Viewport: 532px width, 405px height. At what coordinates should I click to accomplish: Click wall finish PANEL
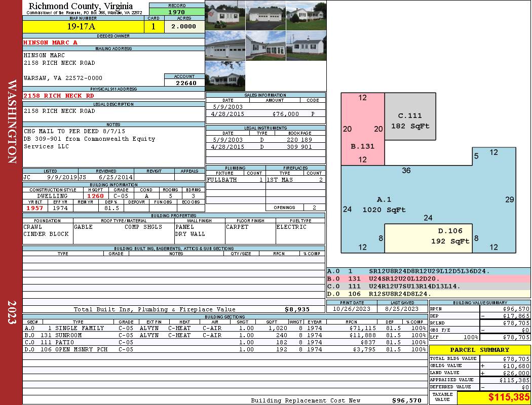click(x=184, y=227)
